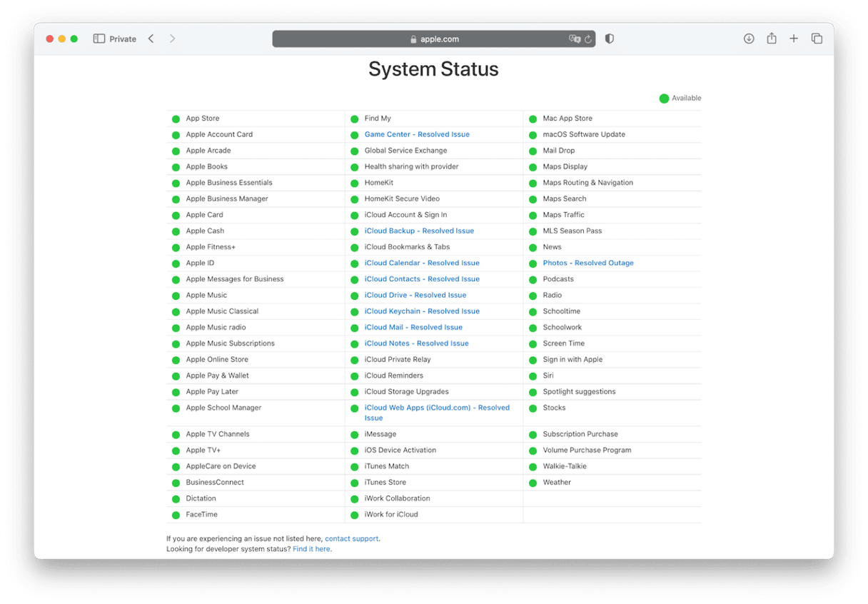Click the padlock icon beside apple.com

click(413, 39)
